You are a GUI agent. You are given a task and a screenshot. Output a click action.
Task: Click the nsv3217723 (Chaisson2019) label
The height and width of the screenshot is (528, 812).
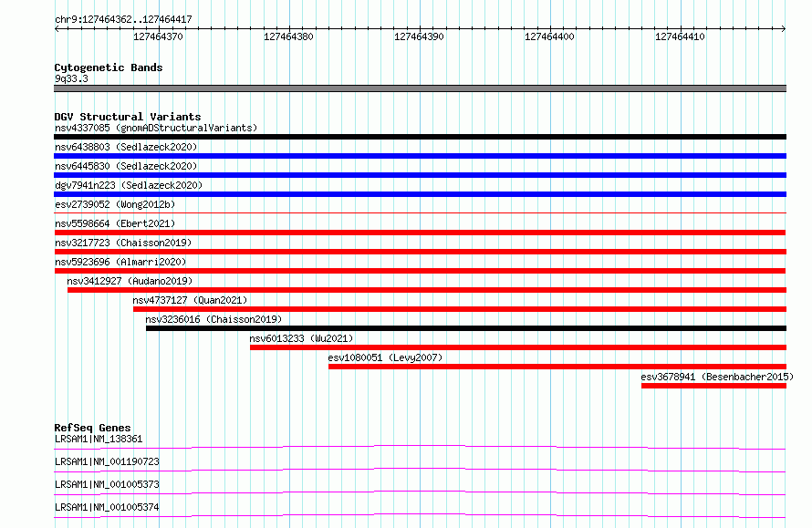point(123,243)
